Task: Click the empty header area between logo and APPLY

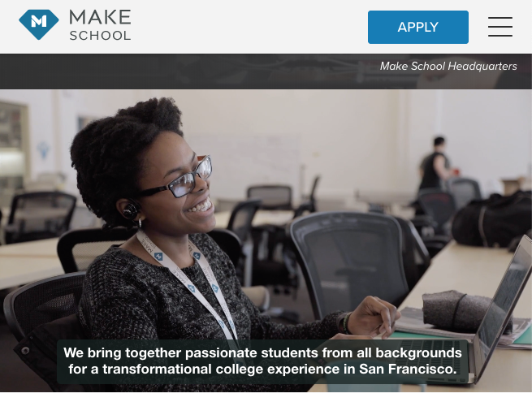Action: click(249, 27)
